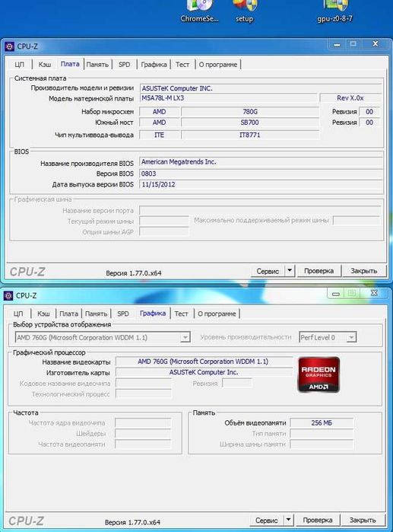Screen dimensions: 393x532
Task: Click southbridge value SB700
Action: (x=250, y=123)
